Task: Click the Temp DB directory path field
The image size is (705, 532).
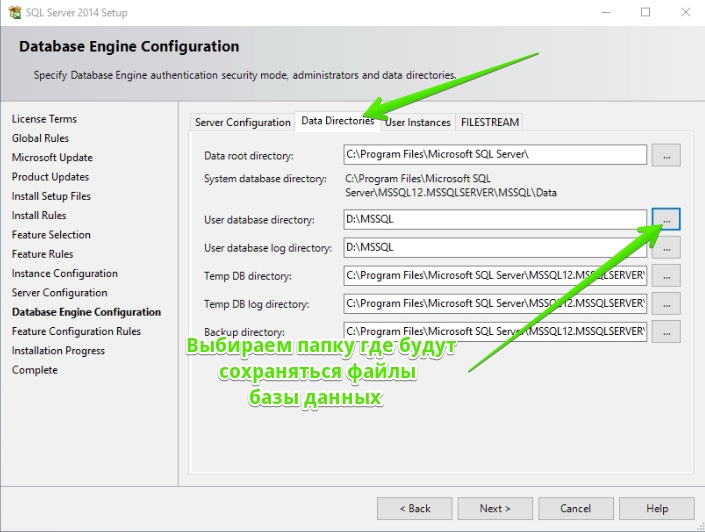Action: [x=495, y=276]
